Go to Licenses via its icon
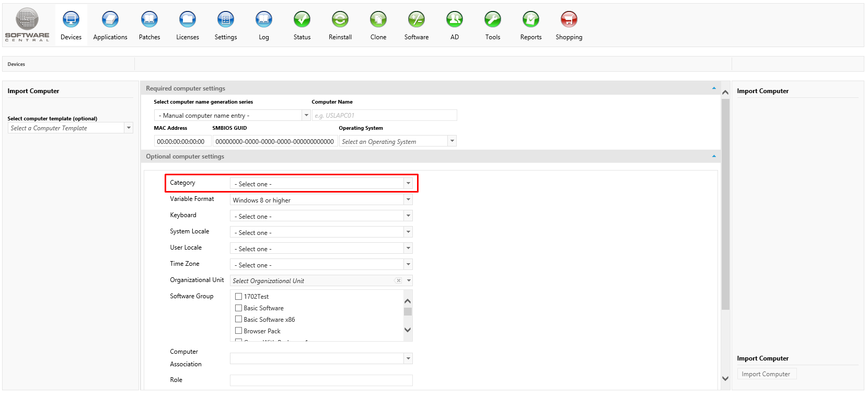Viewport: 868px width, 394px height. (x=188, y=20)
